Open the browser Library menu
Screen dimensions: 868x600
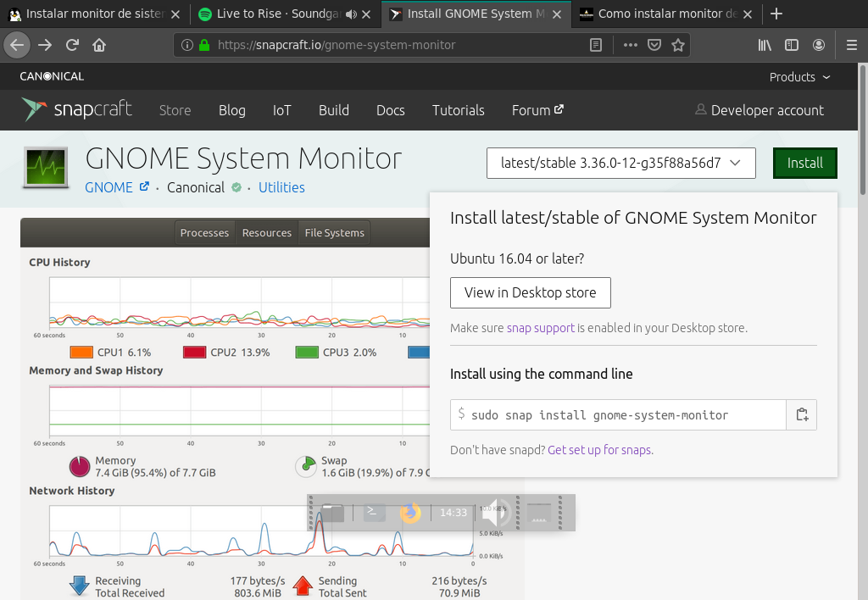coord(765,45)
